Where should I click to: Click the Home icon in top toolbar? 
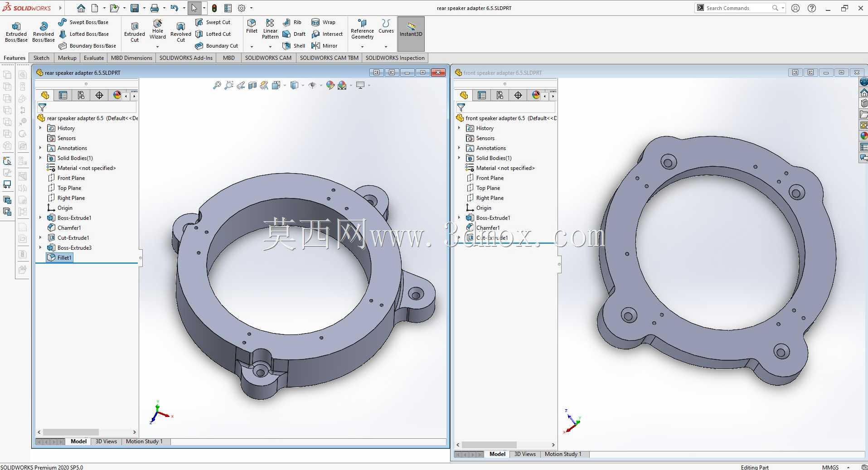[81, 8]
